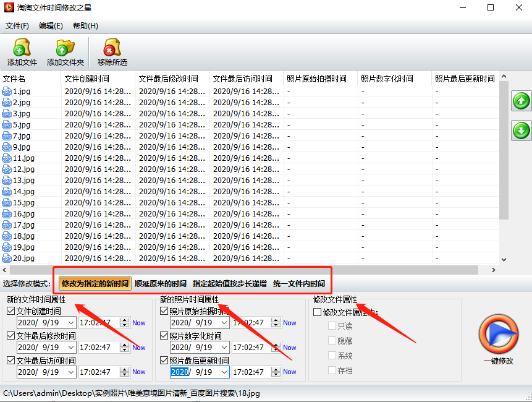Screen dimensions: 532x402
Task: Open the 文件最后修改时间 date dropdown
Action: tap(71, 348)
